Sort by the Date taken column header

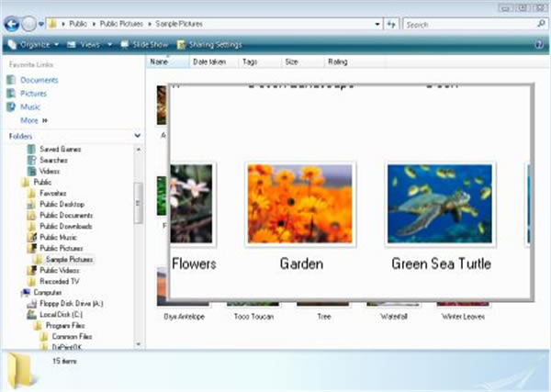point(208,62)
